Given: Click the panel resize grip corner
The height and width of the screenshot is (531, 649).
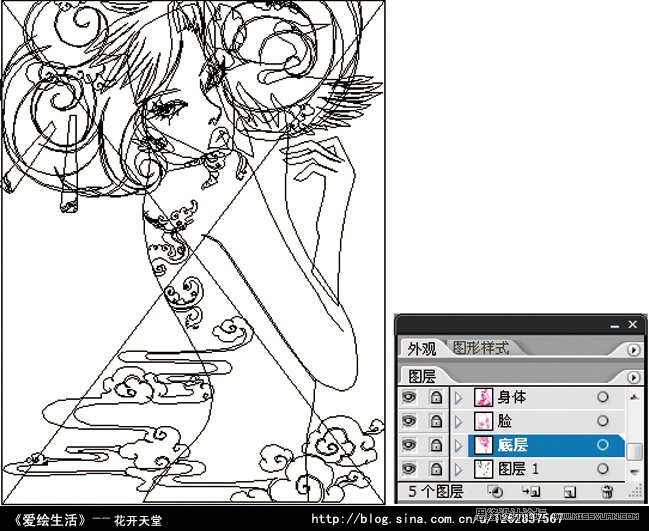Looking at the screenshot, I should tap(635, 493).
